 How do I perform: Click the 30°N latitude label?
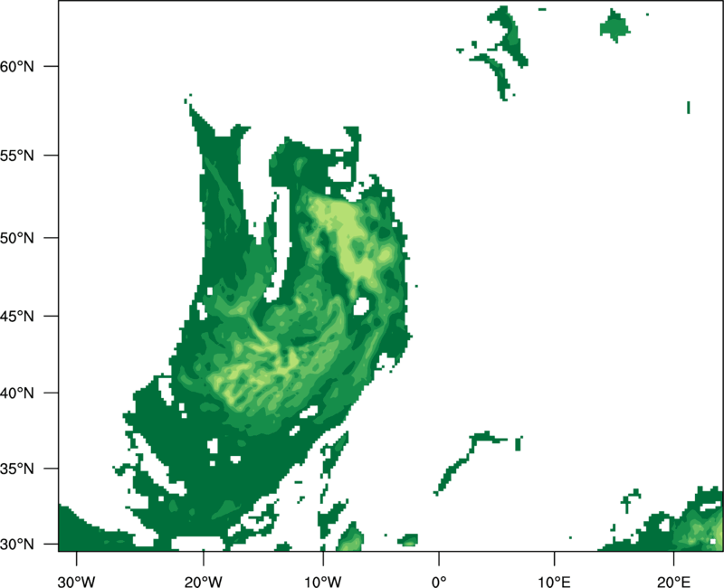[x=16, y=545]
